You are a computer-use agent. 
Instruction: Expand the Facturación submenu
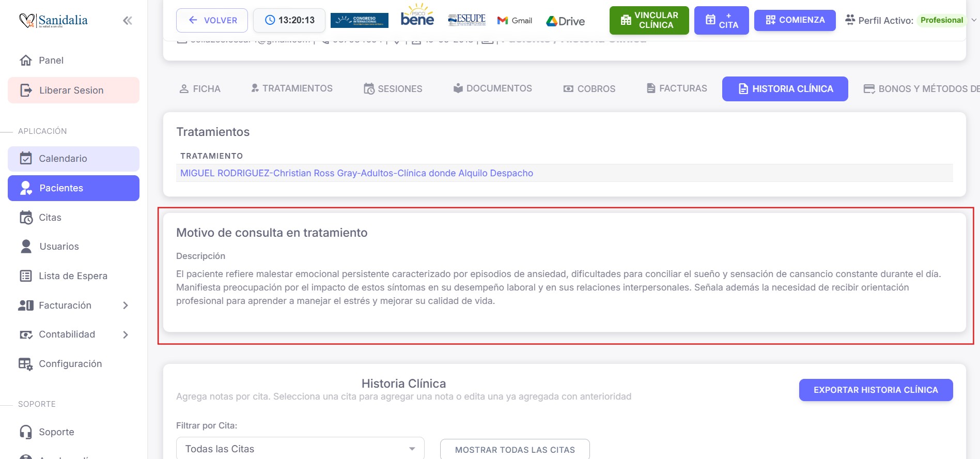point(126,305)
